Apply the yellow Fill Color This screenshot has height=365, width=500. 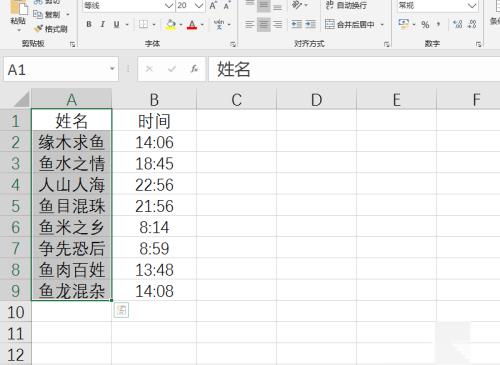pos(171,24)
